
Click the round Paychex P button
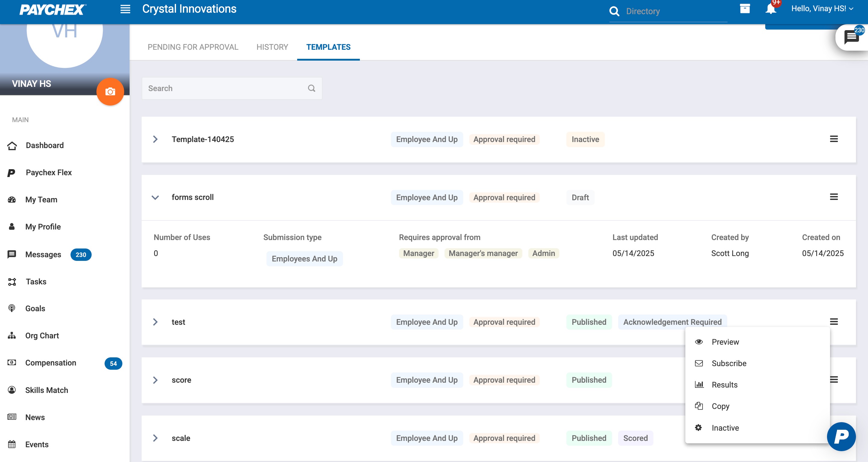click(x=841, y=436)
